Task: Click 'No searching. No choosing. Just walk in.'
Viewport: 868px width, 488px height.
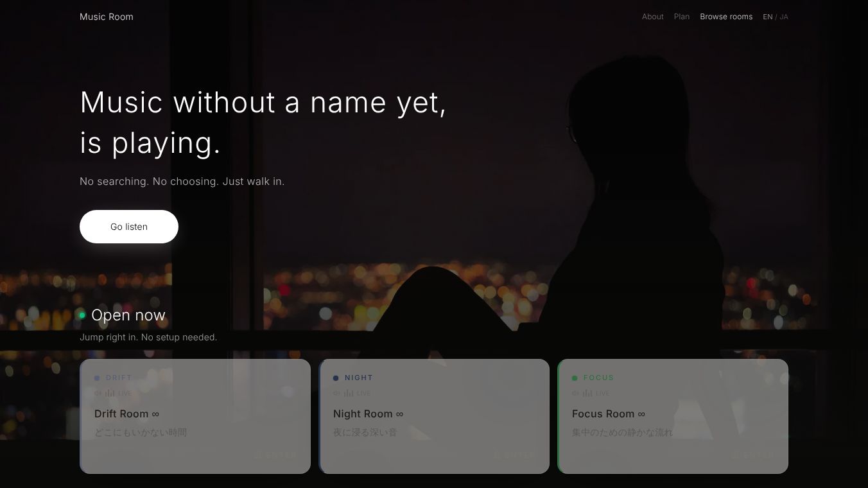Action: click(182, 182)
